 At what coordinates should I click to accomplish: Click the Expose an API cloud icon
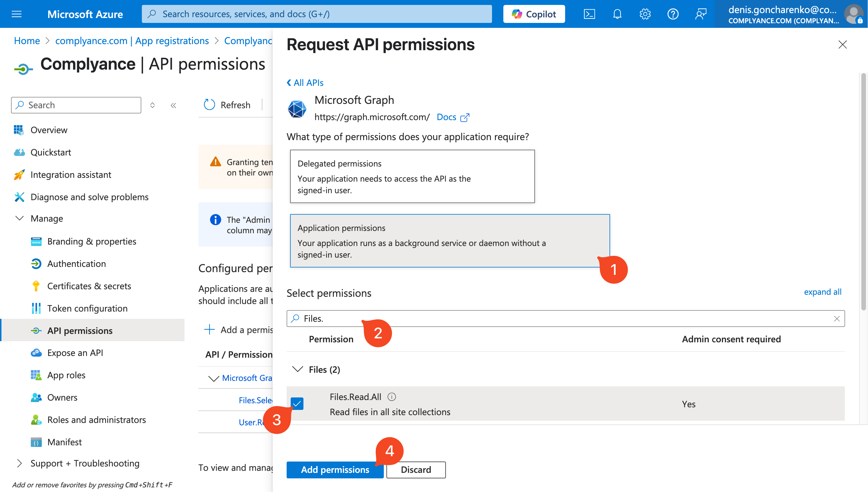point(36,353)
